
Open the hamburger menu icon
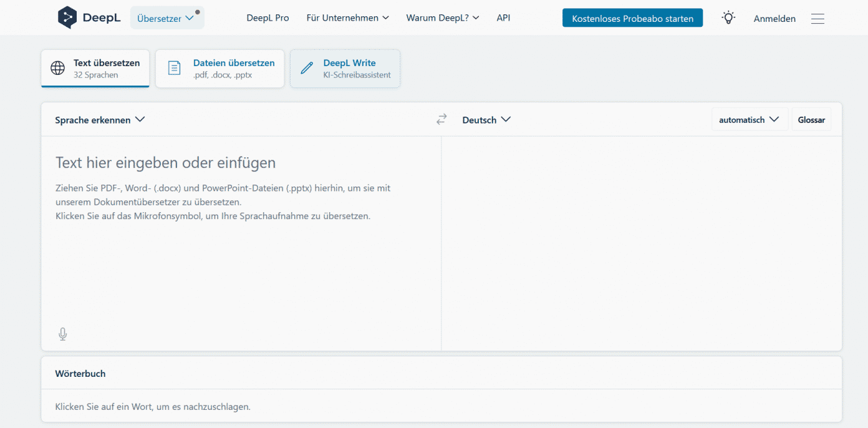817,19
